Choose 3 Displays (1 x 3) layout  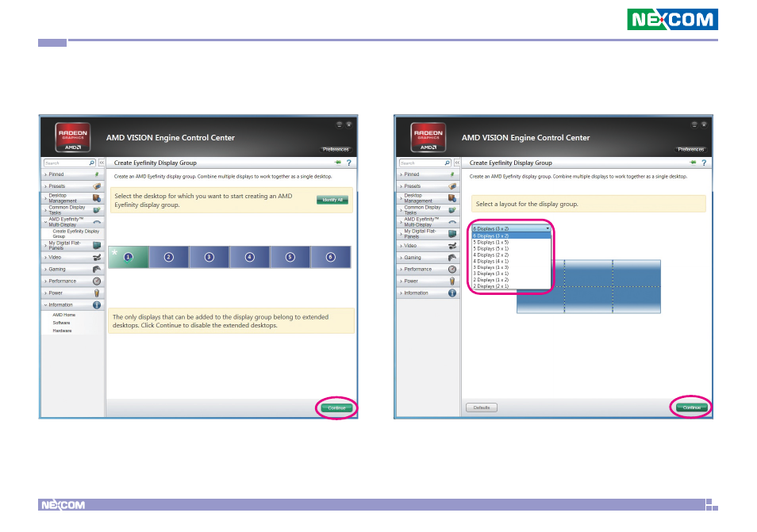coord(511,267)
